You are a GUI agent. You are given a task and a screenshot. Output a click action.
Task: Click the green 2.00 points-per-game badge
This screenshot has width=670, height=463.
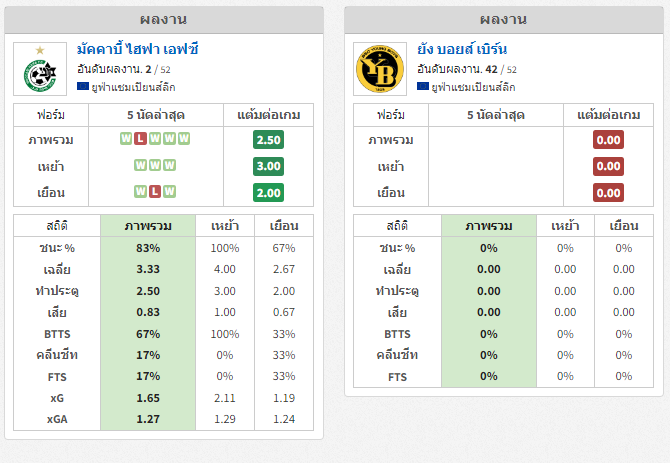coord(268,193)
